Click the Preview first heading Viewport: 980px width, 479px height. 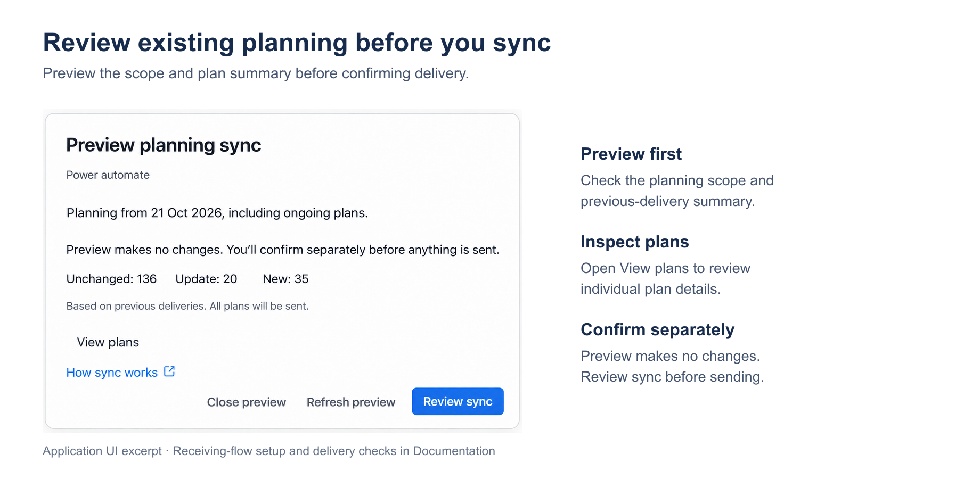pos(631,154)
